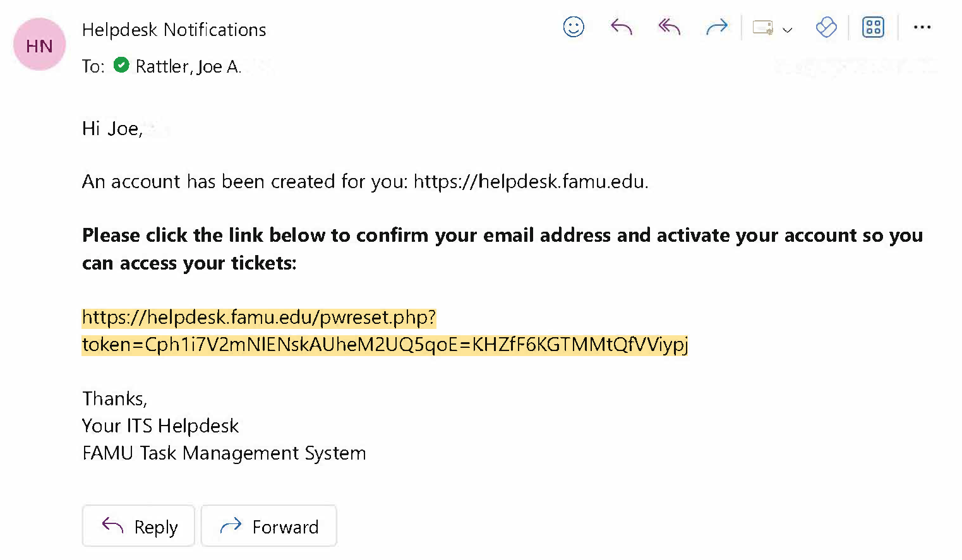Open the More actions ellipsis menu
962x560 pixels.
pyautogui.click(x=922, y=27)
